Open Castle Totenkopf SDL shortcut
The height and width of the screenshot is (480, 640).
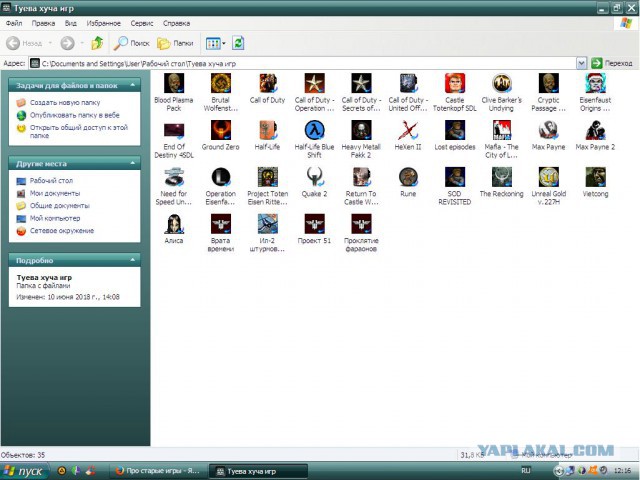click(455, 83)
